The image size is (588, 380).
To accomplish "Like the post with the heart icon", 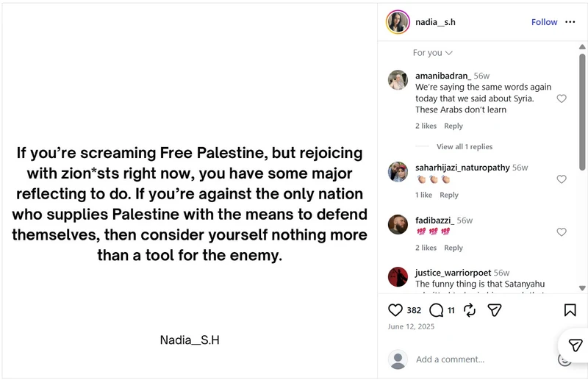I will click(395, 310).
